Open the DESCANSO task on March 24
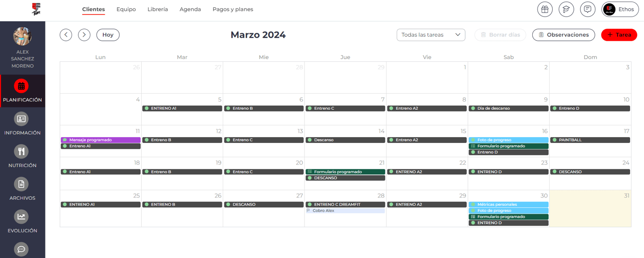This screenshot has width=644, height=258. point(590,172)
